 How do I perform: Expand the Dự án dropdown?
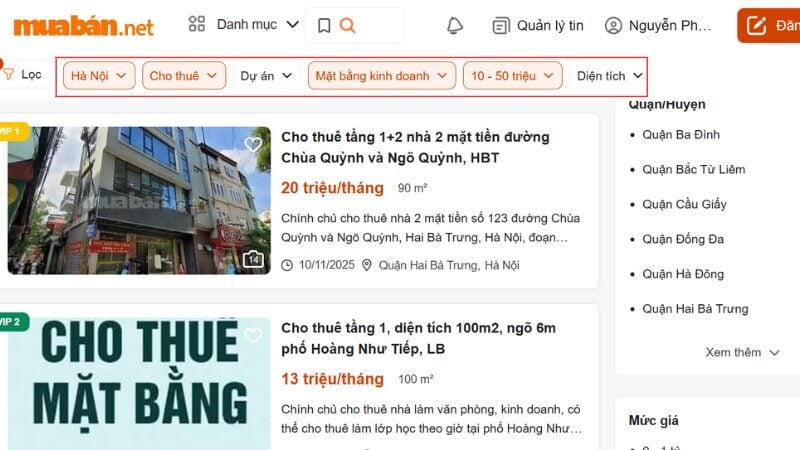click(266, 76)
